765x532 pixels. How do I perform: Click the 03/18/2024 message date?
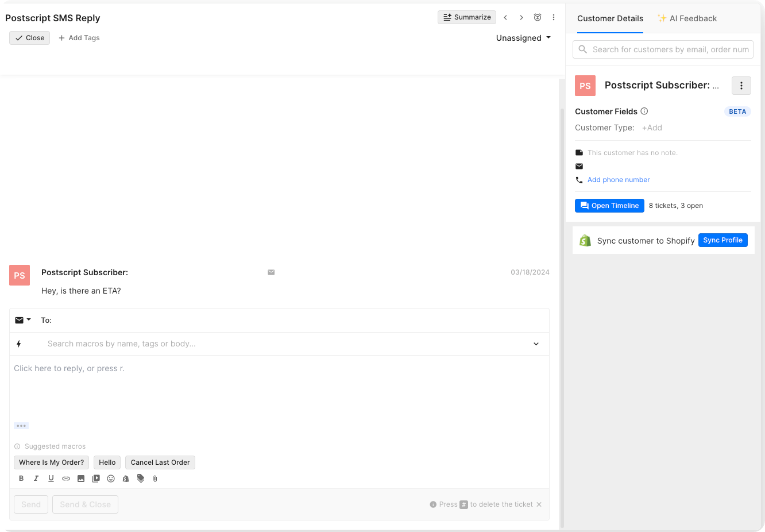530,272
